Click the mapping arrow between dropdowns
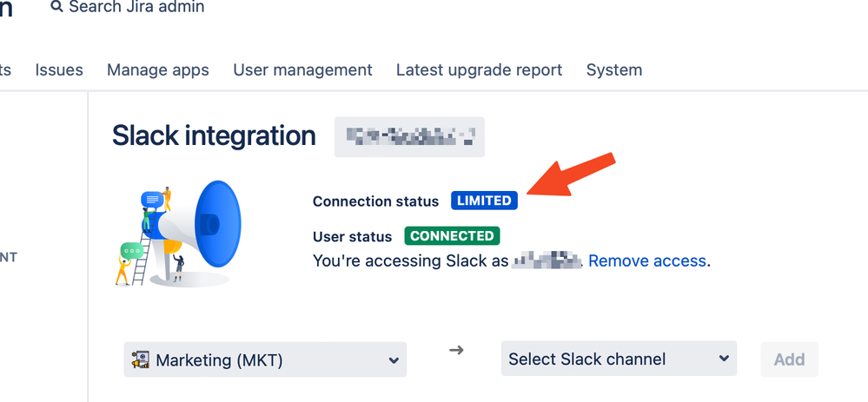Image resolution: width=868 pixels, height=402 pixels. [x=456, y=350]
